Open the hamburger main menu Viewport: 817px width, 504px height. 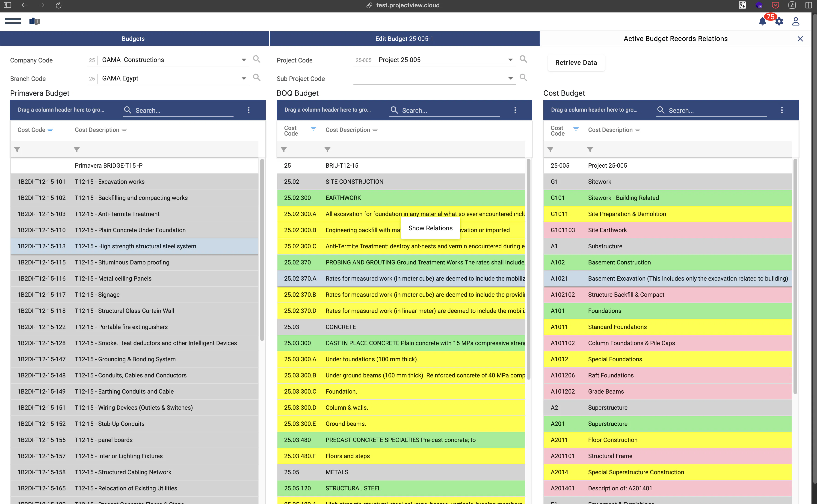pos(13,21)
